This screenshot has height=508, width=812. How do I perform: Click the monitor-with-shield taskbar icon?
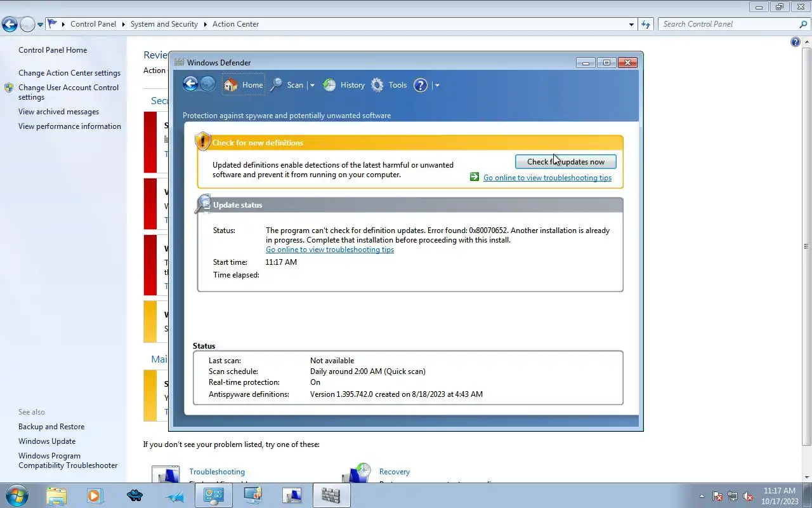tap(252, 495)
